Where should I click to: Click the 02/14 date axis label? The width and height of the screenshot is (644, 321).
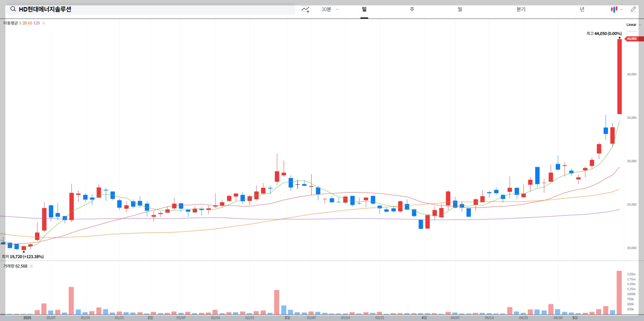coord(215,318)
